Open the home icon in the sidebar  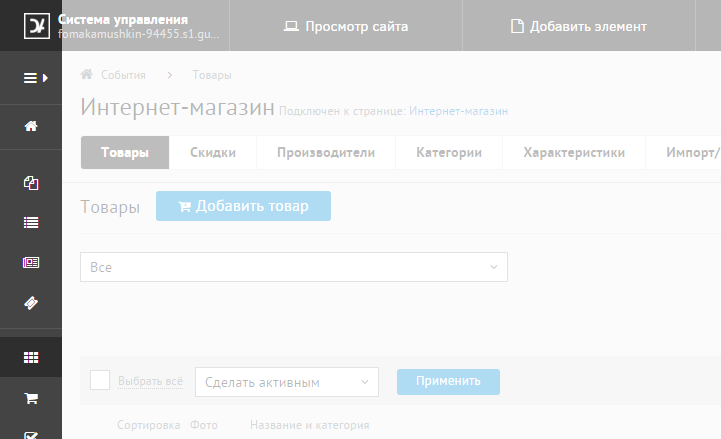coord(31,126)
